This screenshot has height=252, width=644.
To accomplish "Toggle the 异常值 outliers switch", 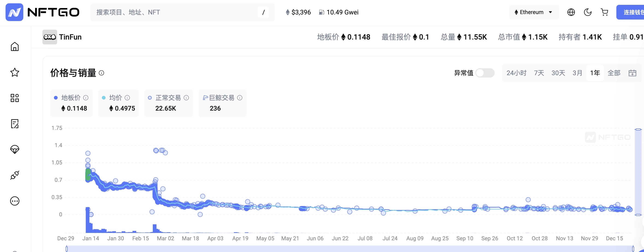I will [x=484, y=73].
